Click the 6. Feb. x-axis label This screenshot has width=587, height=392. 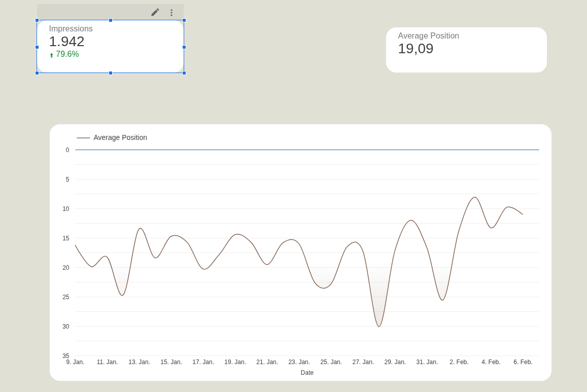[523, 362]
